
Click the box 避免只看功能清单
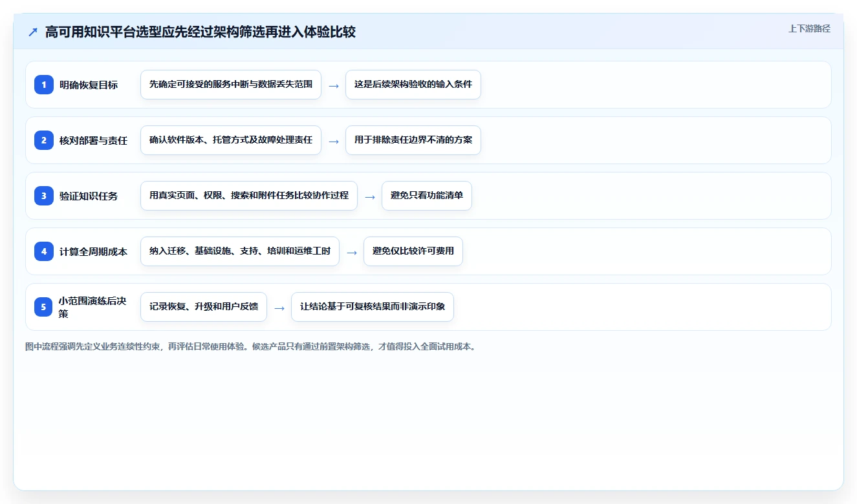click(x=427, y=196)
